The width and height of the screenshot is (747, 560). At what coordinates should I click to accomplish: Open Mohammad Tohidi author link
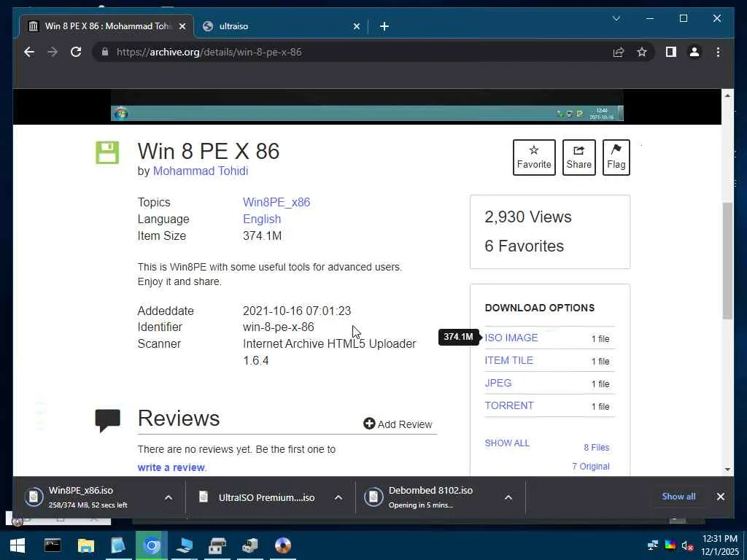201,171
